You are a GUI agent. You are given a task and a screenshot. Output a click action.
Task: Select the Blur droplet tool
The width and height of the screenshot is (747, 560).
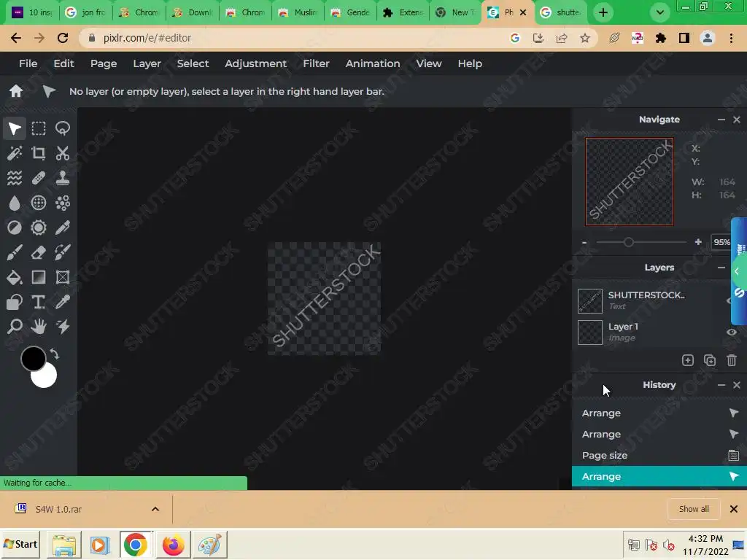click(x=15, y=203)
